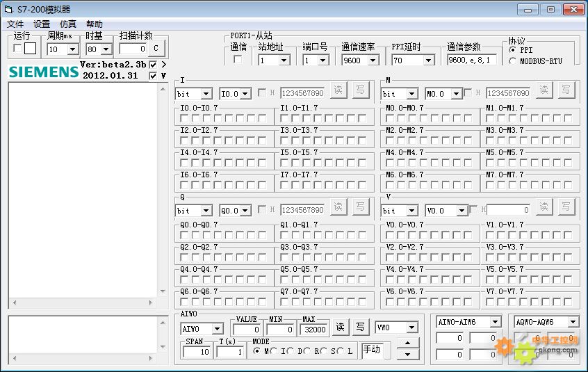Image resolution: width=588 pixels, height=372 pixels.
Task: Toggle first bit checkbox in I1.0-I1.7
Action: (284, 118)
